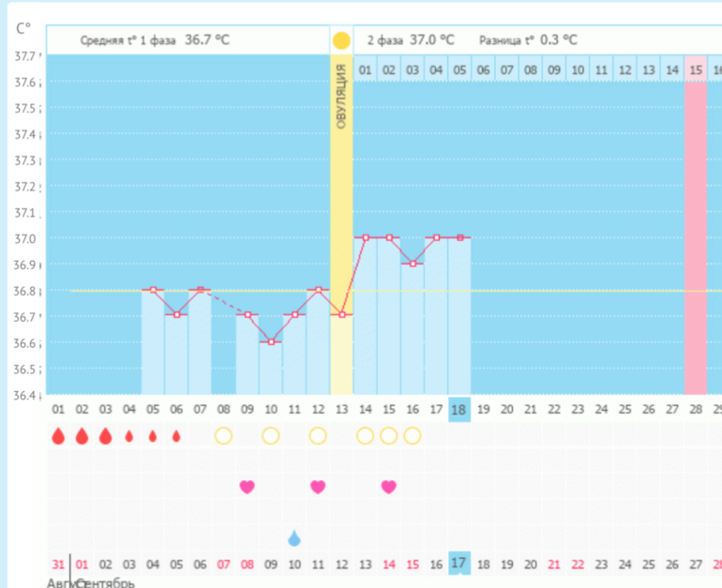Select the yellow circle on cycle day 16

412,436
